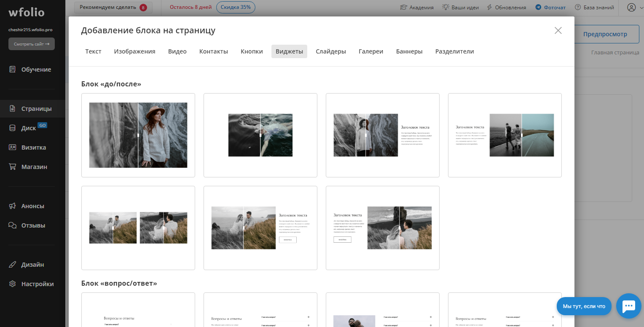
Task: Choose full-width woman in hat before/after block
Action: [x=138, y=135]
